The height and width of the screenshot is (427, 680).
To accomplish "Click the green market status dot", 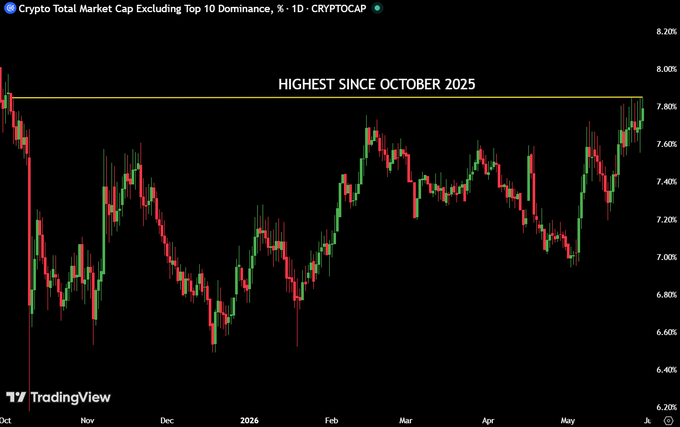I will 377,8.
